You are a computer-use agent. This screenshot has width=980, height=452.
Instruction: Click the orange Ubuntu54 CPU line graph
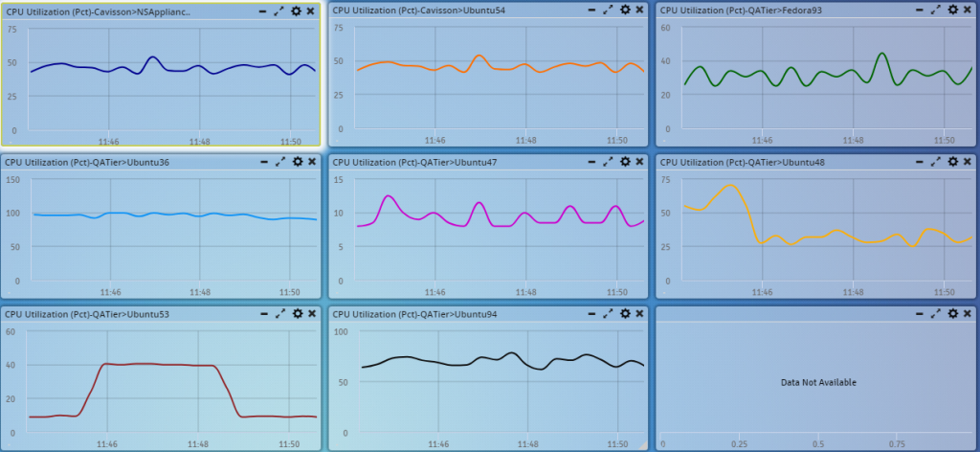click(x=479, y=56)
